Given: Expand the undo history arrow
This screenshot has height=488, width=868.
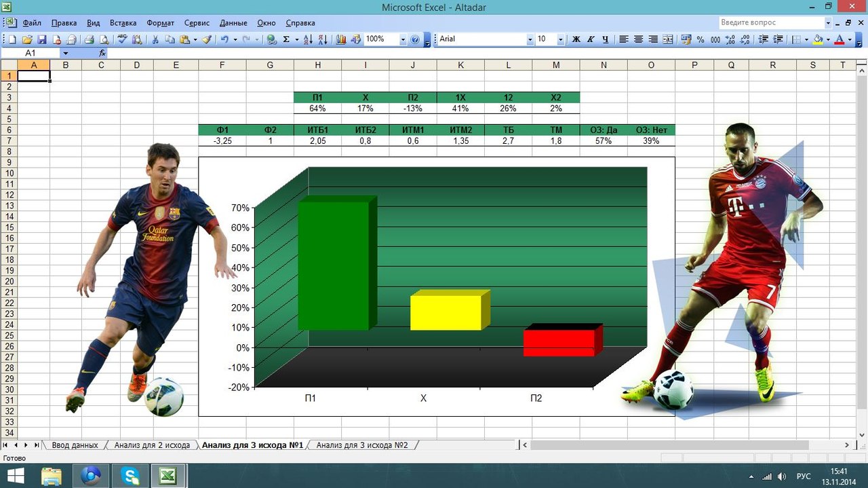Looking at the screenshot, I should (235, 39).
